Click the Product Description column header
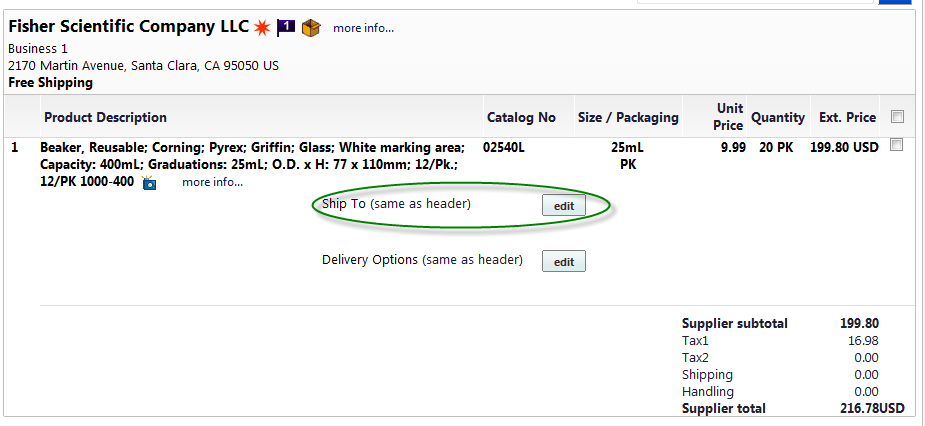 pyautogui.click(x=106, y=117)
